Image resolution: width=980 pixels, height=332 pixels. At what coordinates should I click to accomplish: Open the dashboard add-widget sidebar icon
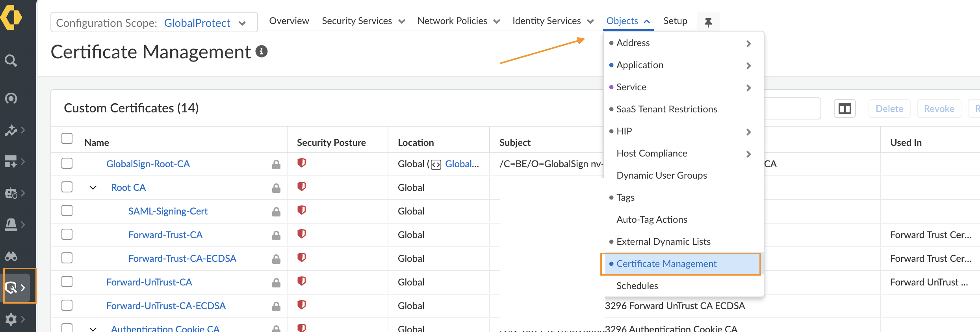11,161
